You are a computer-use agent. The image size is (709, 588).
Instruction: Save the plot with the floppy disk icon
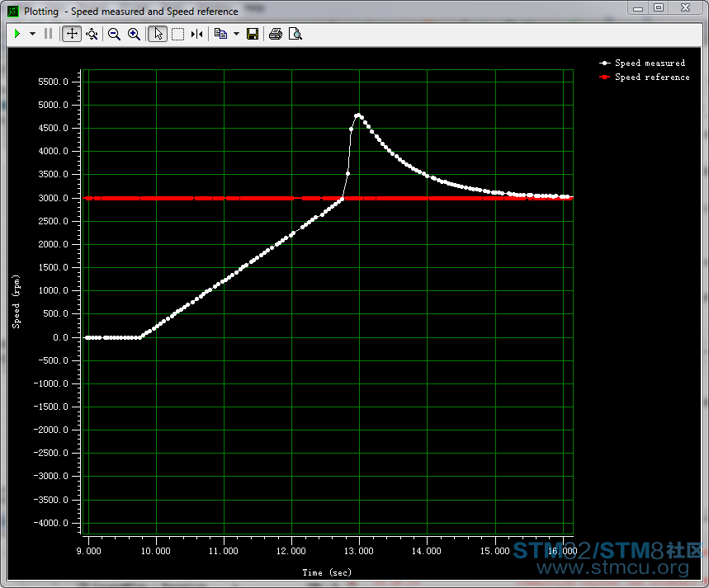point(253,34)
